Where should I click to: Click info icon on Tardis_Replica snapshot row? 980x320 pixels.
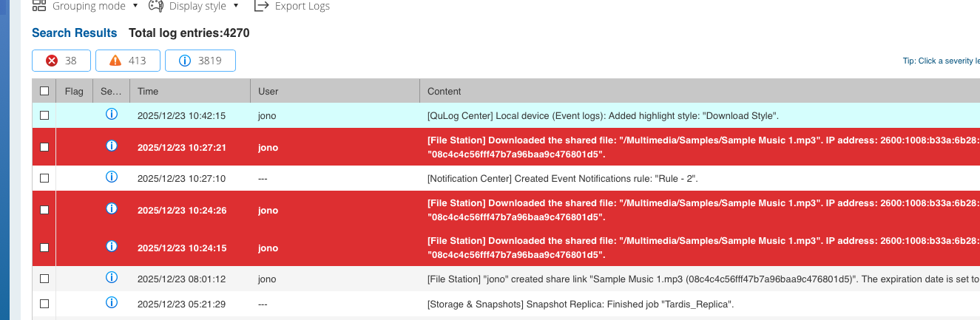coord(112,303)
